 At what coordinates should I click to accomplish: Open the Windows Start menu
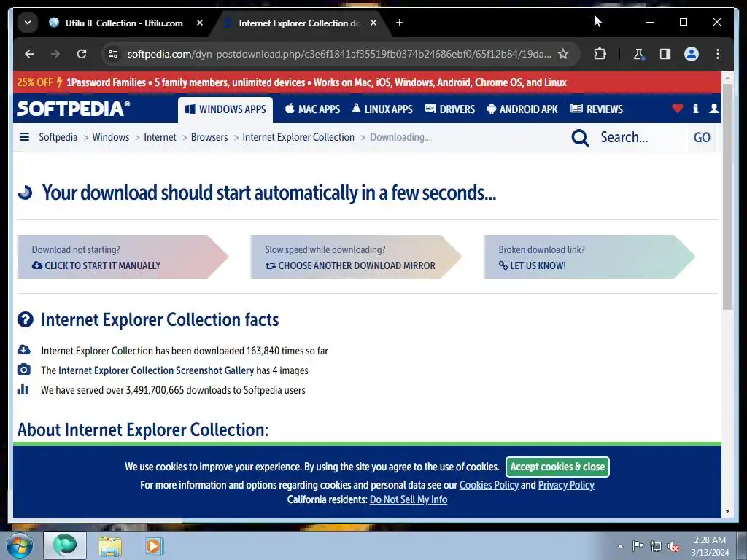20,545
